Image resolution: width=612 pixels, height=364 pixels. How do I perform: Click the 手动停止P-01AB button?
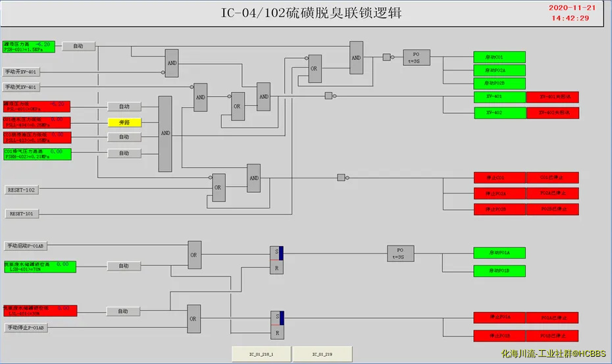pyautogui.click(x=26, y=328)
